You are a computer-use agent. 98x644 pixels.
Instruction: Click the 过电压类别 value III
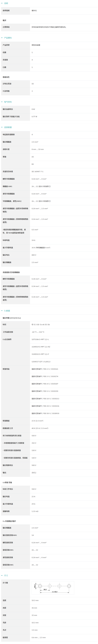(x=33, y=84)
